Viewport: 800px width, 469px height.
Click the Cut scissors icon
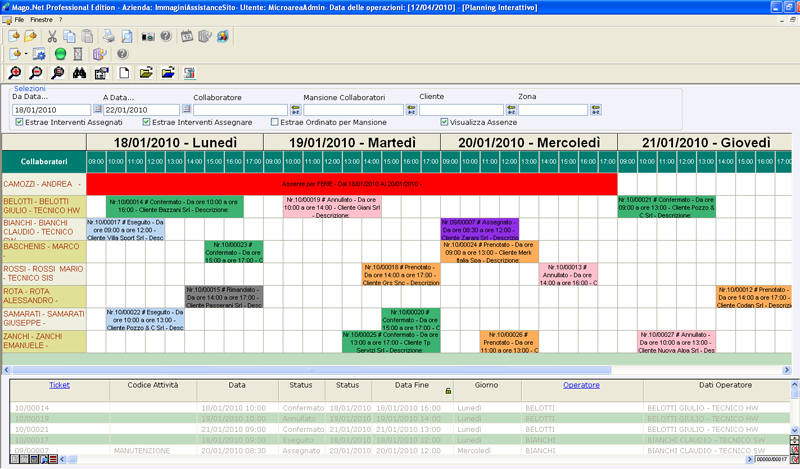(x=52, y=36)
